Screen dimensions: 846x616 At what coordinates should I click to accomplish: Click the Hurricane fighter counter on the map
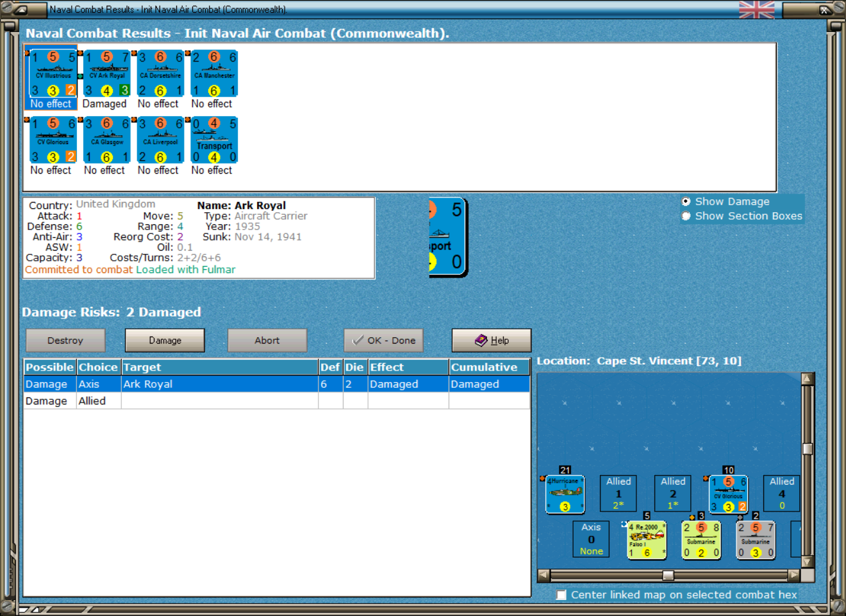pyautogui.click(x=565, y=494)
